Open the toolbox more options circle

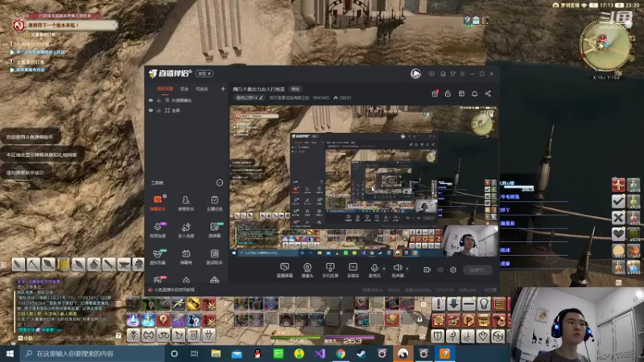click(x=219, y=183)
